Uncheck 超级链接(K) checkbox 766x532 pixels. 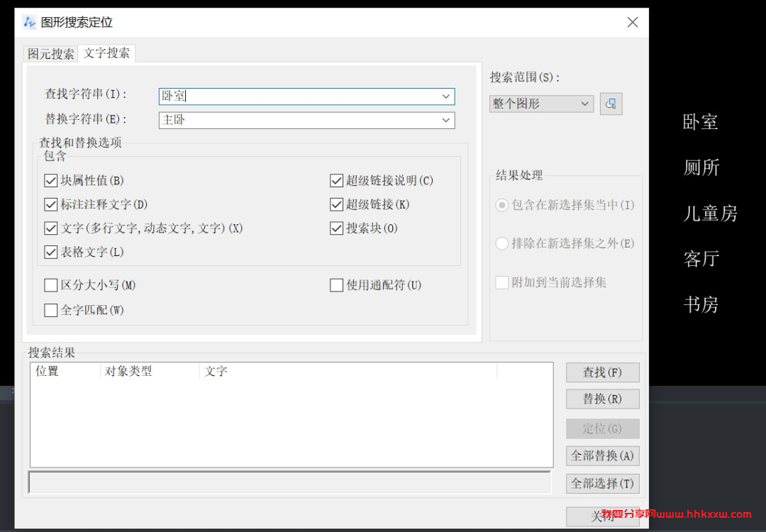337,205
